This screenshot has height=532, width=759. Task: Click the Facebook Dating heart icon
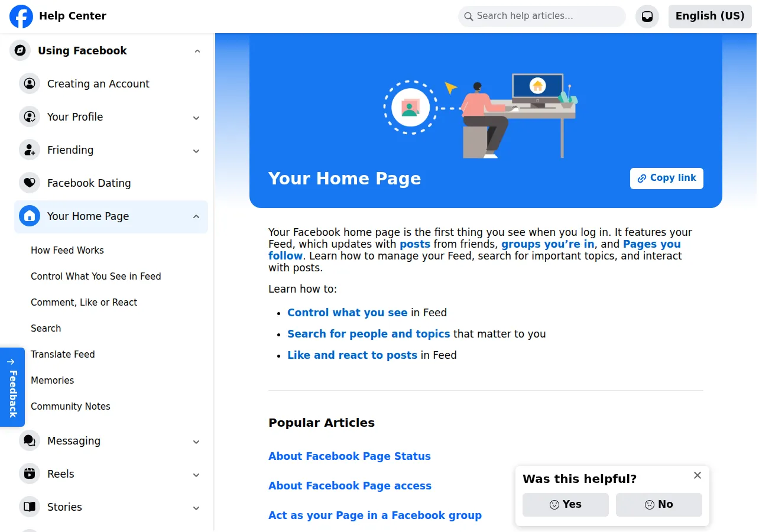30,183
